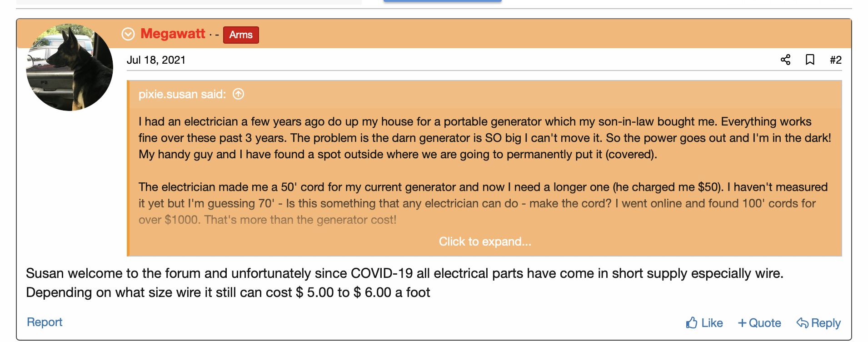This screenshot has height=342, width=868.
Task: Bookmark this post with the bookmark icon
Action: pos(810,60)
